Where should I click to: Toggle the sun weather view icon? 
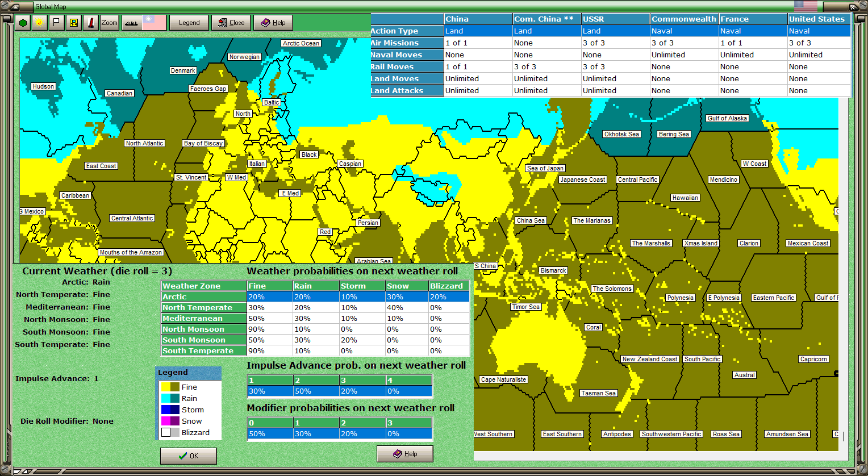pyautogui.click(x=39, y=23)
